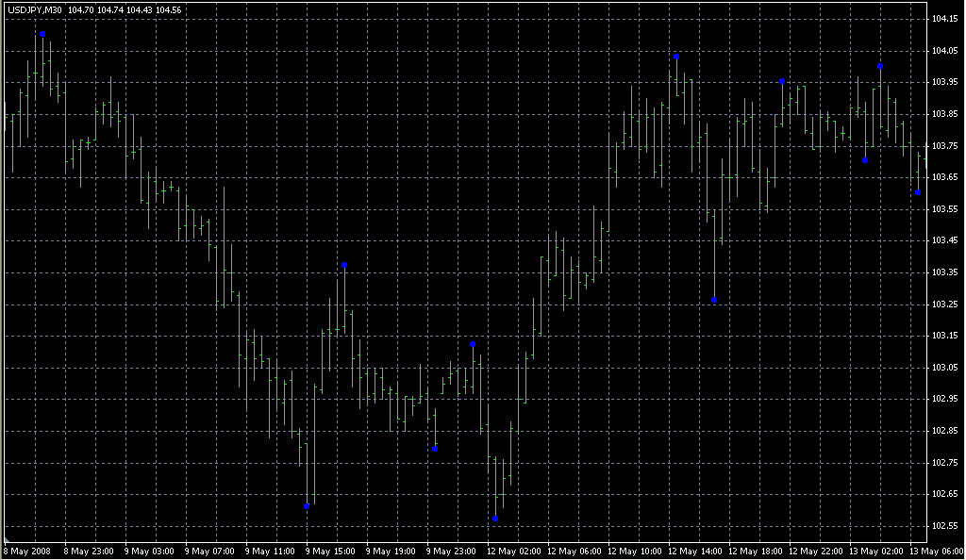The height and width of the screenshot is (560, 966).
Task: Select the blue marker at the chart's lowest low
Action: [495, 519]
